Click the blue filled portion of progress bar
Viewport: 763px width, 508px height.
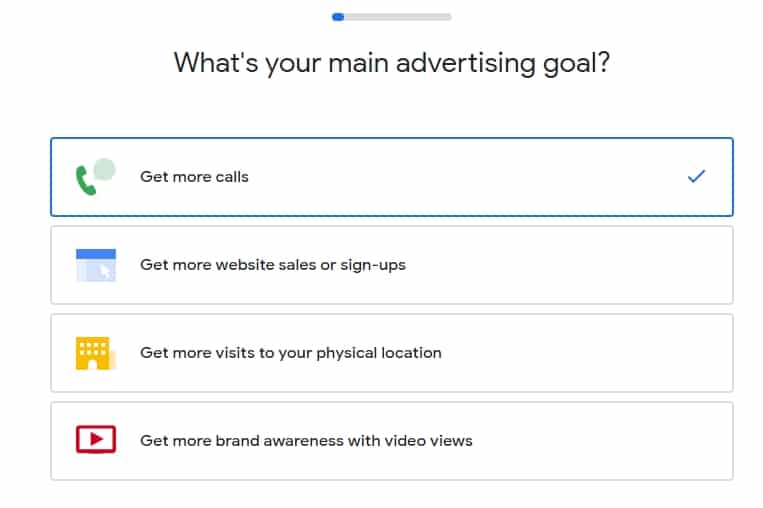[x=338, y=16]
